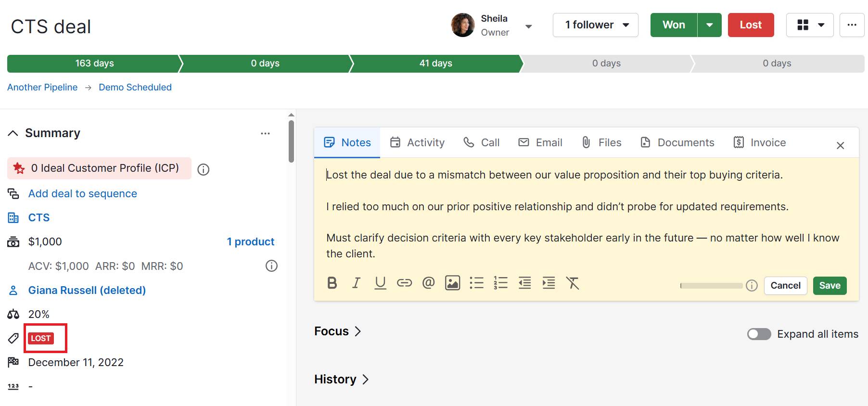Open the Files tab
The image size is (868, 406).
(601, 142)
